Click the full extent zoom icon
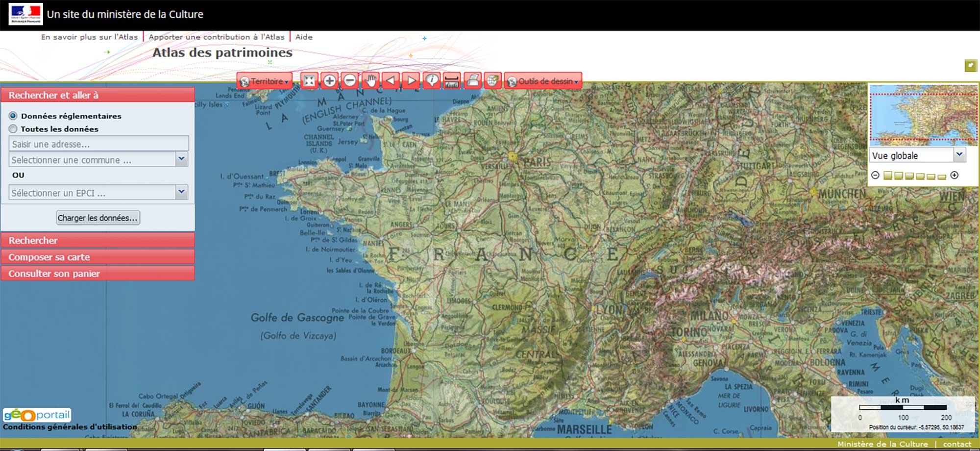Screen dimensions: 980x451 coord(309,81)
